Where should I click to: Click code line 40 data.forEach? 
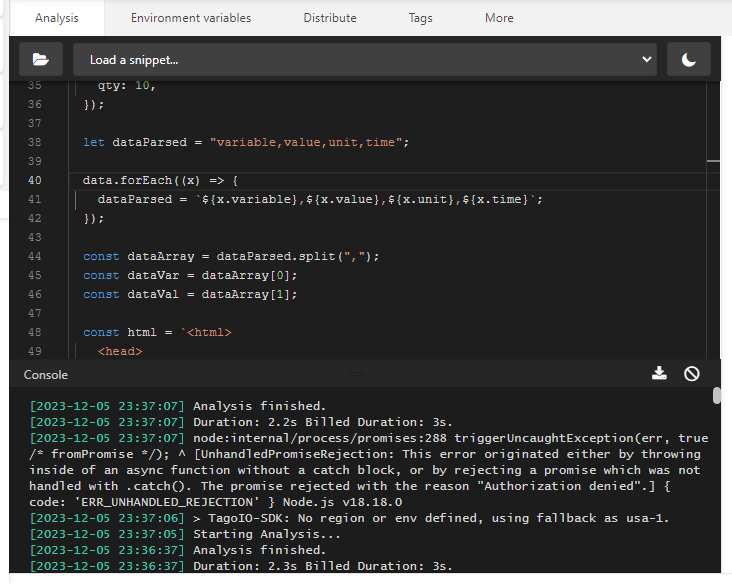click(x=160, y=180)
